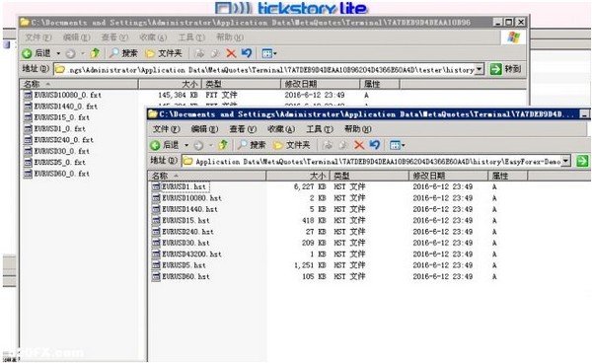
Task: Open Help (帮助) menu in rear window
Action: [x=230, y=37]
